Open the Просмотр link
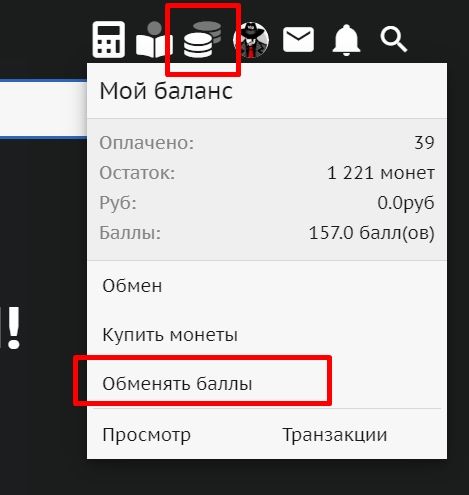 coord(147,435)
